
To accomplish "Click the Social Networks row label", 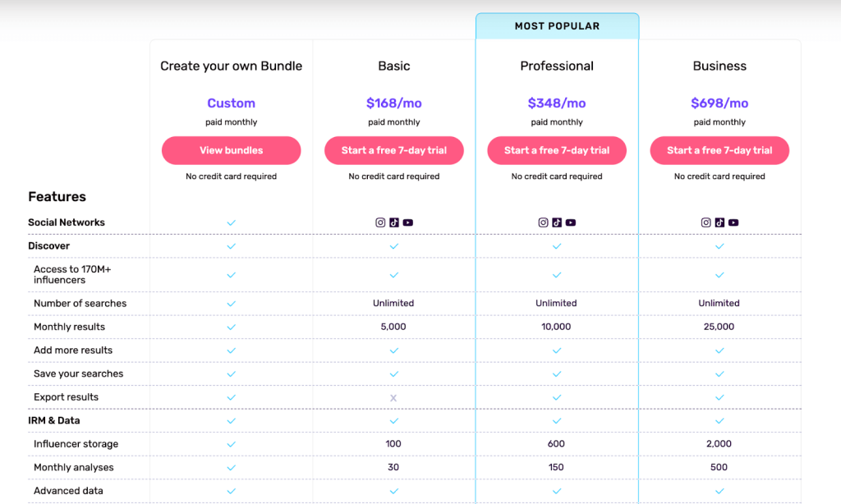I will 67,222.
